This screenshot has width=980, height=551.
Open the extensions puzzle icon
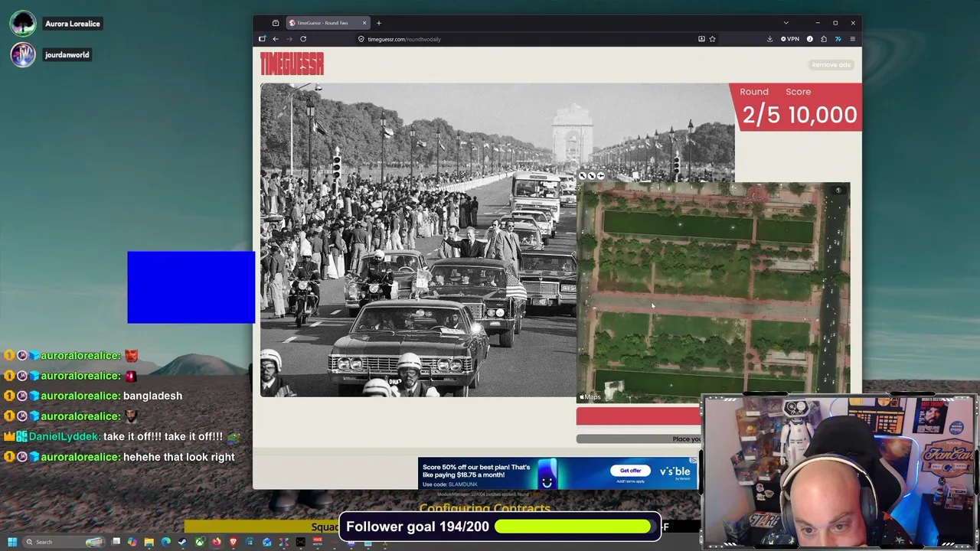824,39
